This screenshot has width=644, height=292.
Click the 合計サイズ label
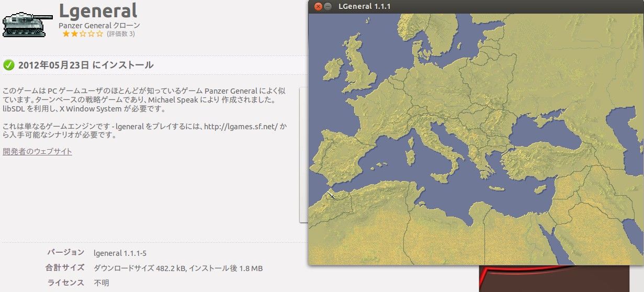coord(65,268)
